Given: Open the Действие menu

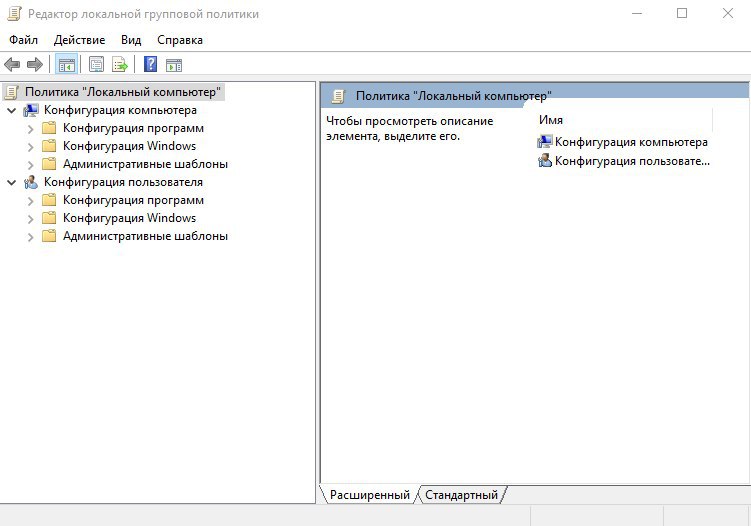Looking at the screenshot, I should click(80, 40).
